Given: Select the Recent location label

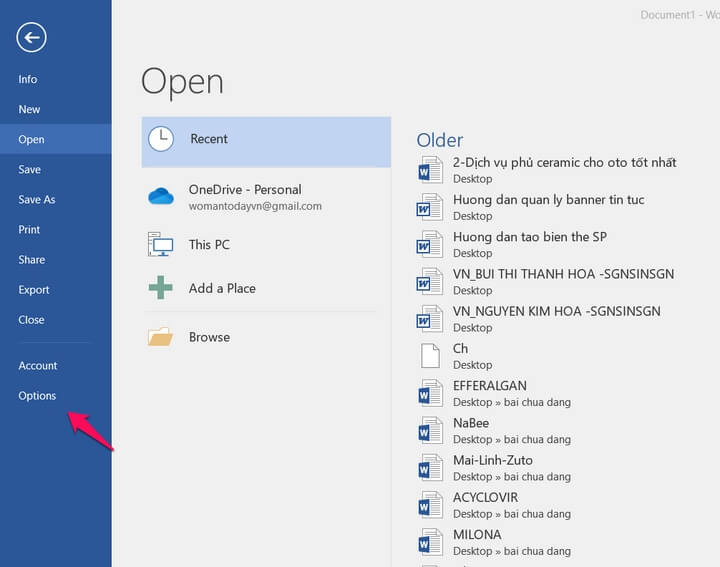Looking at the screenshot, I should [209, 139].
